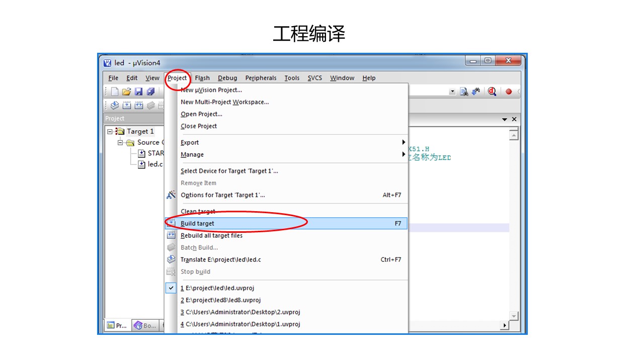The image size is (644, 362).
Task: Maximize the µVision4 window
Action: point(488,61)
